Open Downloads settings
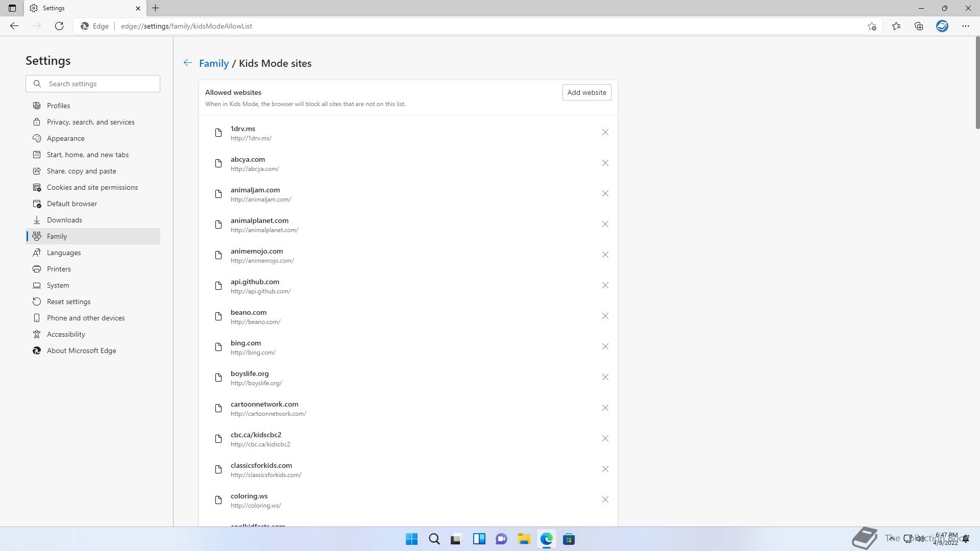 [x=93, y=220]
